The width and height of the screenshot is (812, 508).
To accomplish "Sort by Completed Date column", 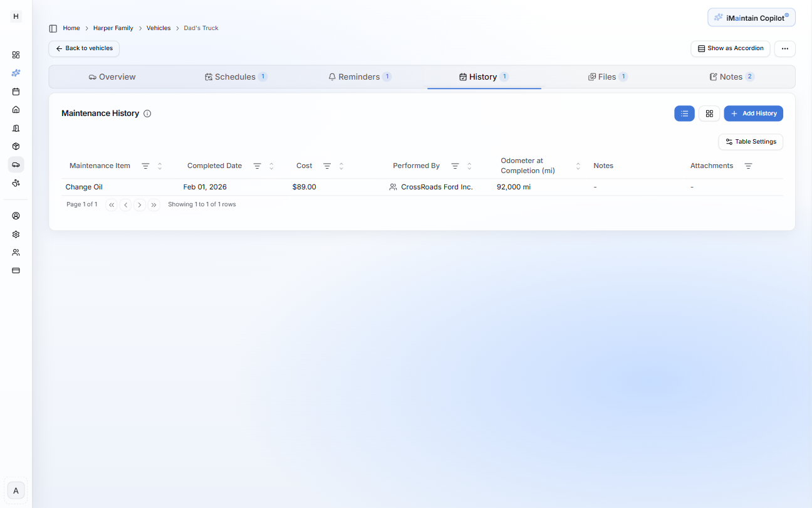I will [271, 166].
